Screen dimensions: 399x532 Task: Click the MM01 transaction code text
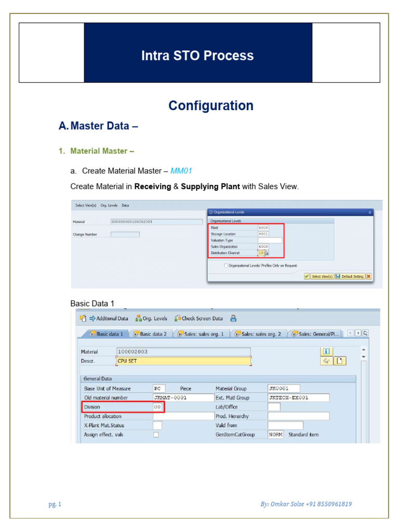181,171
